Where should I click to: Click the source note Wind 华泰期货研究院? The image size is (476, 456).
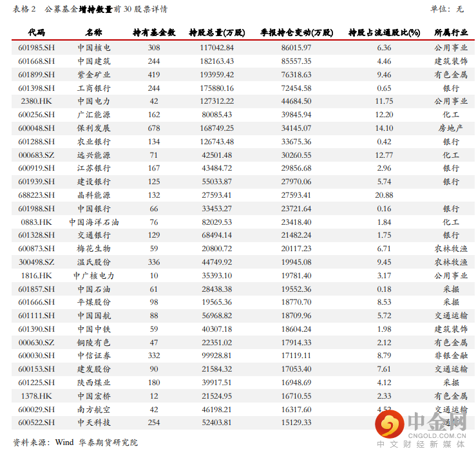(96, 442)
